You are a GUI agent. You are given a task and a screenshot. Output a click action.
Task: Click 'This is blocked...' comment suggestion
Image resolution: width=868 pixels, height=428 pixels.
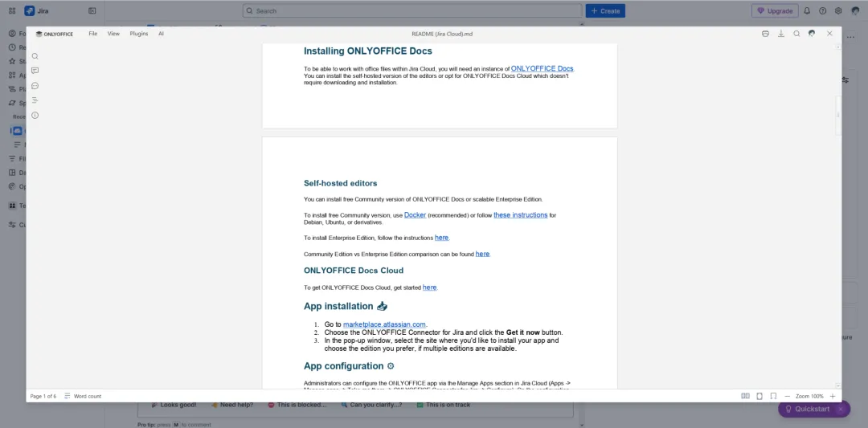coord(297,405)
